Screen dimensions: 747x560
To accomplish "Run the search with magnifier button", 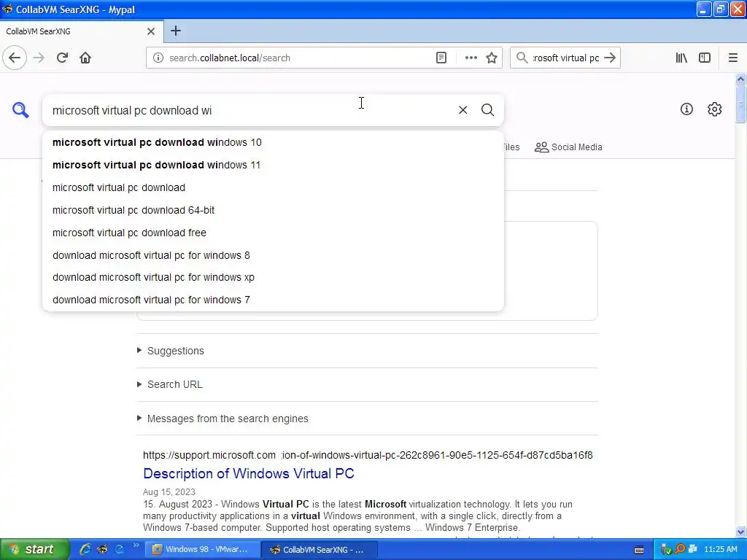I will point(487,110).
